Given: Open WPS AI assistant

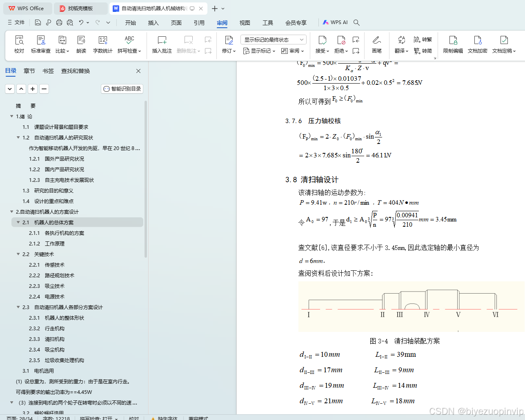Looking at the screenshot, I should 335,22.
